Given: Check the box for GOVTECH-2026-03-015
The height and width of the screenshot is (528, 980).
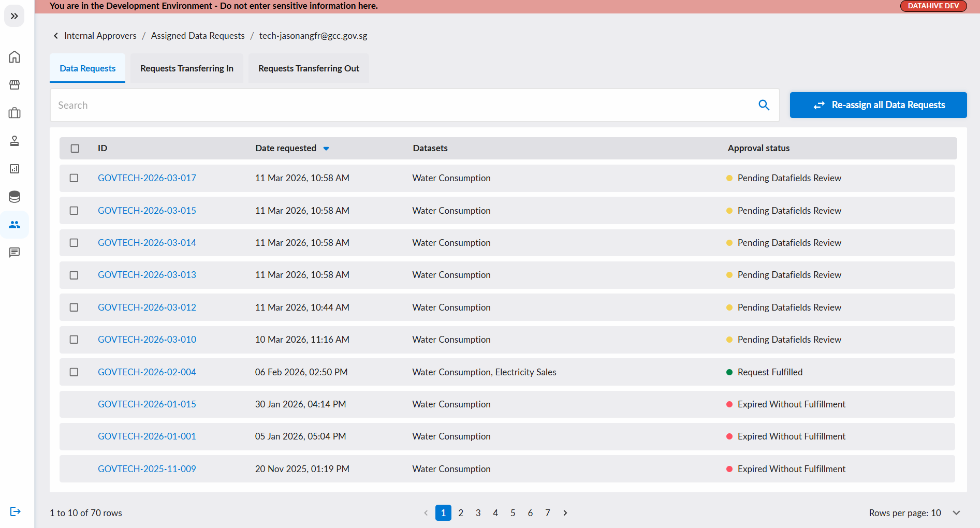Looking at the screenshot, I should (74, 211).
